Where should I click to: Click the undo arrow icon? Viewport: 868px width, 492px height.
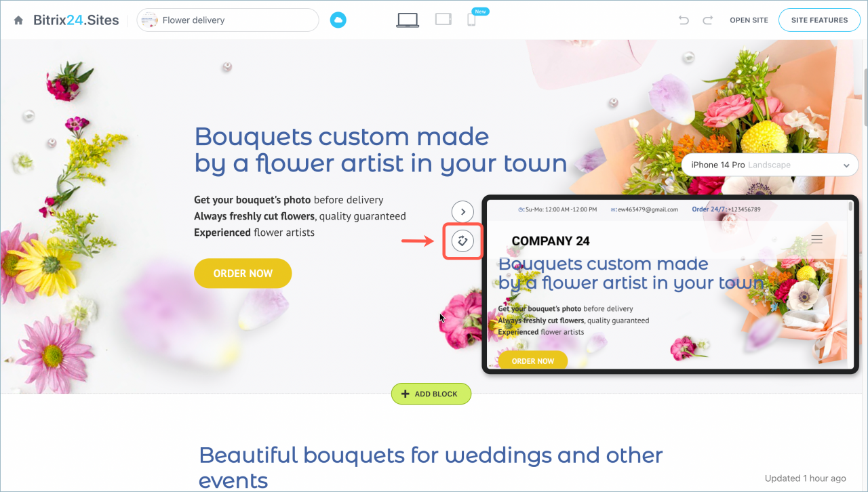(x=684, y=20)
